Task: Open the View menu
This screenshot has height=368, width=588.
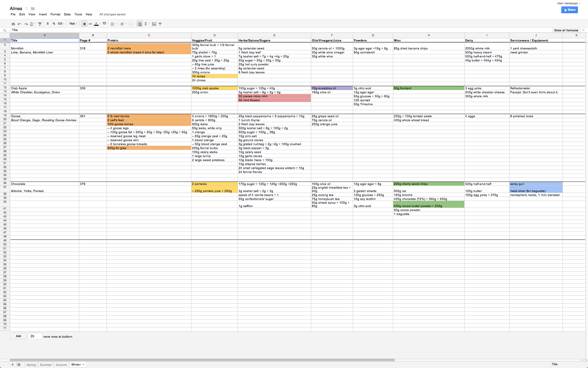Action: click(x=32, y=14)
